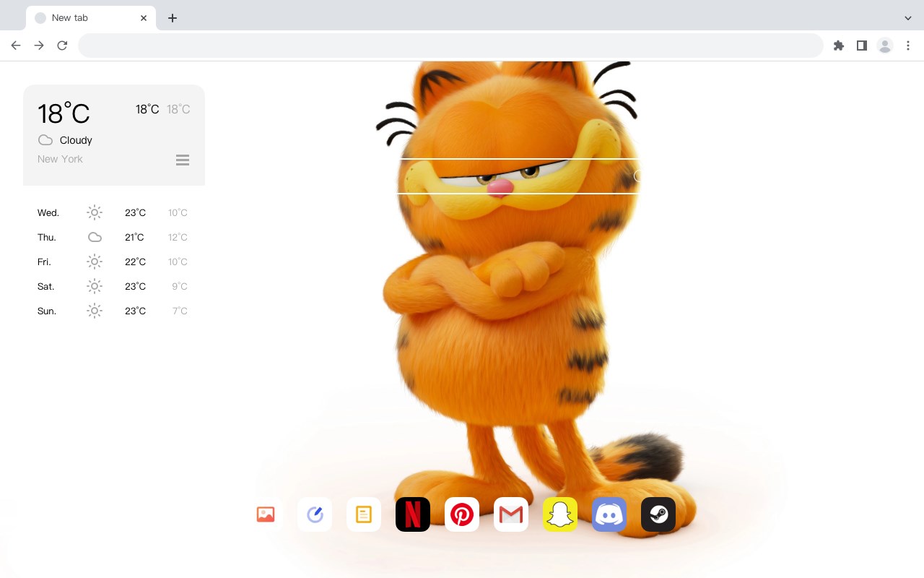Open the Pinterest shortcut
The width and height of the screenshot is (924, 578).
click(x=462, y=514)
